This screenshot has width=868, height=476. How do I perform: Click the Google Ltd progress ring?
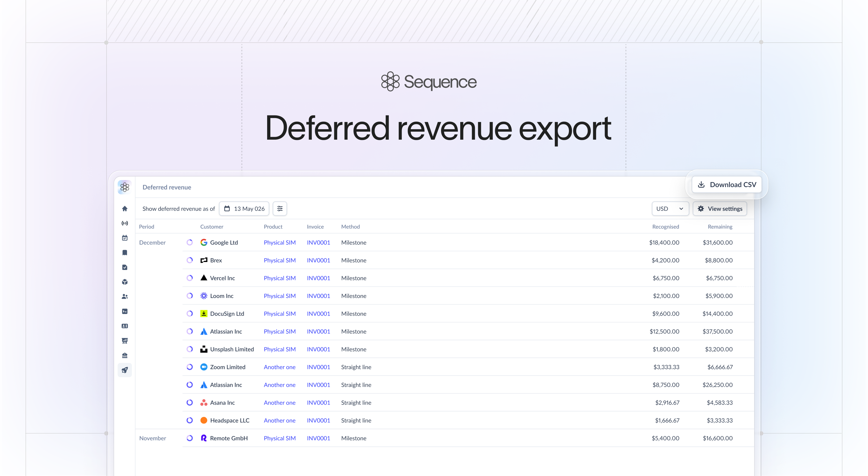coord(190,242)
